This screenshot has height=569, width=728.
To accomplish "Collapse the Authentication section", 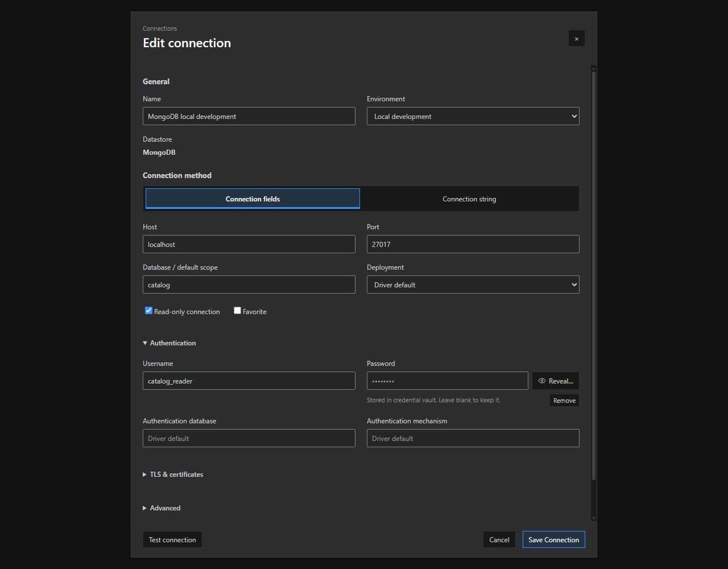I will point(169,343).
